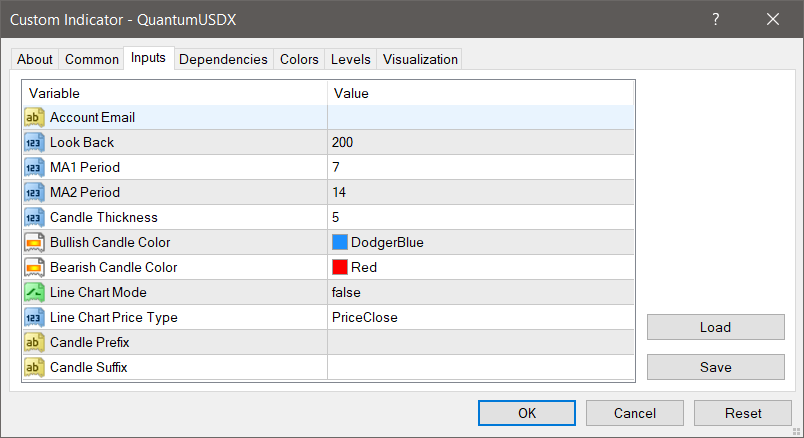804x438 pixels.
Task: Click the Bullish Candle Color icon
Action: tap(33, 242)
